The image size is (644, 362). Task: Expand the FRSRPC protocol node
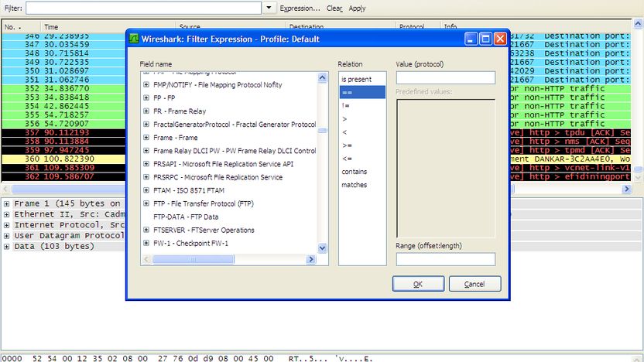point(146,177)
